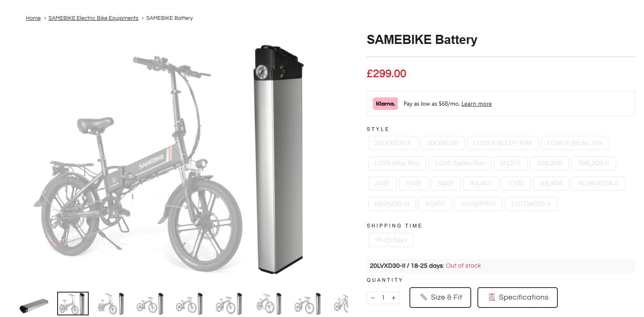This screenshot has width=644, height=317.
Task: Choose the LOTDM200-II style variant
Action: tap(531, 204)
